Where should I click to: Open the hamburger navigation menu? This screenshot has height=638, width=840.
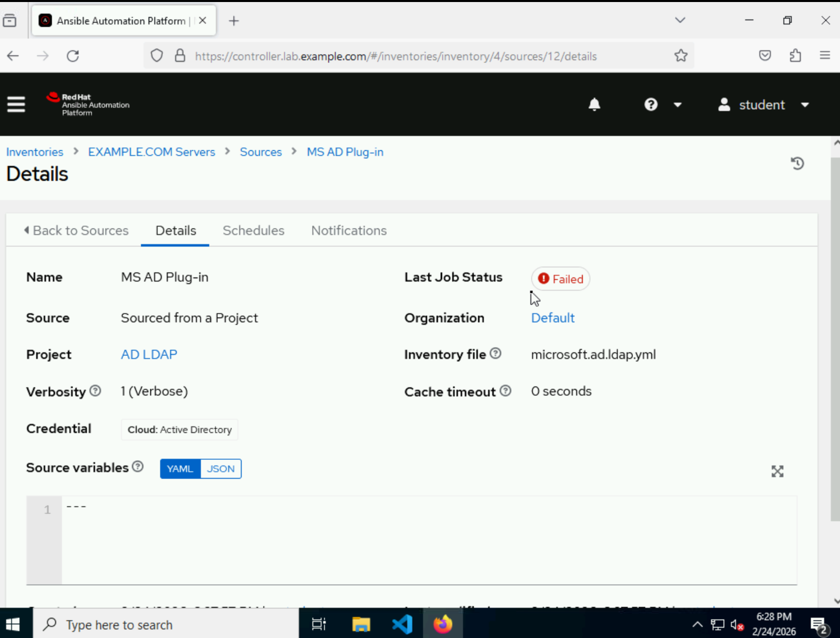point(16,105)
